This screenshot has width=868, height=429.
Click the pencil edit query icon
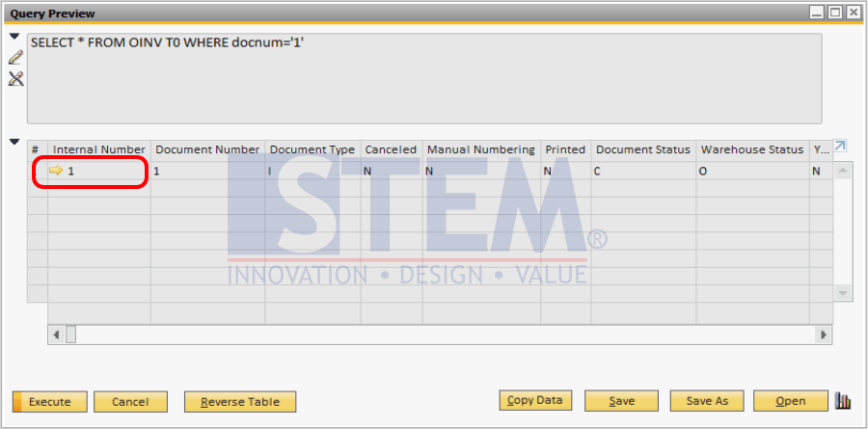(15, 57)
